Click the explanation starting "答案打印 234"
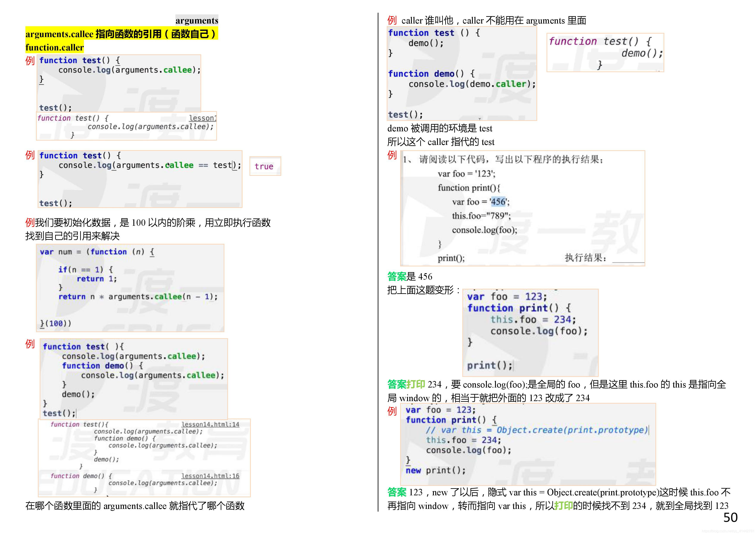Viewport: 756px width, 535px height. [x=556, y=391]
